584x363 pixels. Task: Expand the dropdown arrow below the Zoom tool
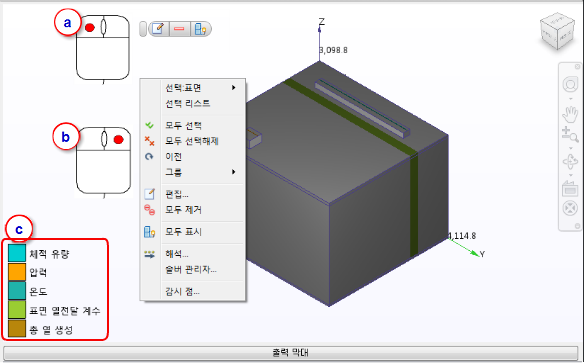pos(570,148)
